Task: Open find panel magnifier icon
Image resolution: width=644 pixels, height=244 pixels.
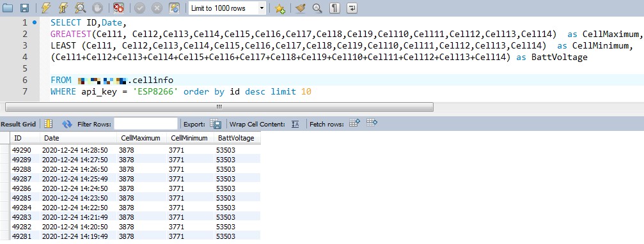Action: coord(317,8)
